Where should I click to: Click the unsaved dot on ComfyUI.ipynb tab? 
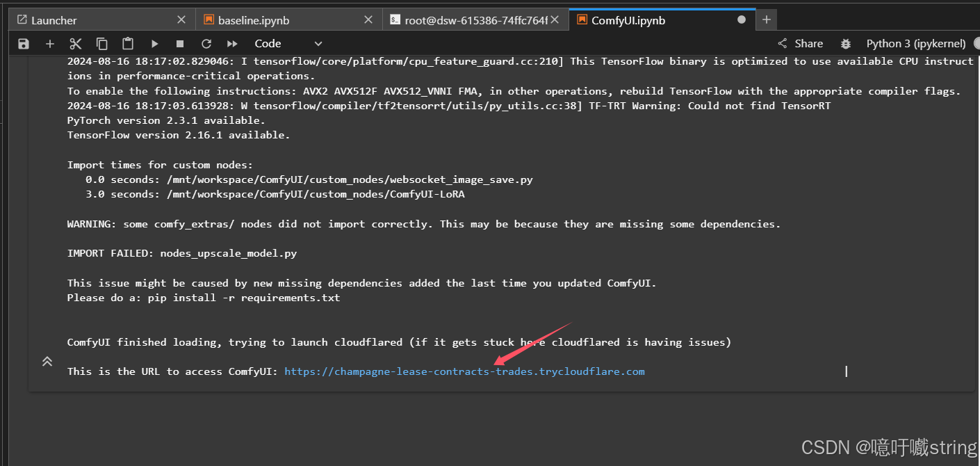pos(742,20)
